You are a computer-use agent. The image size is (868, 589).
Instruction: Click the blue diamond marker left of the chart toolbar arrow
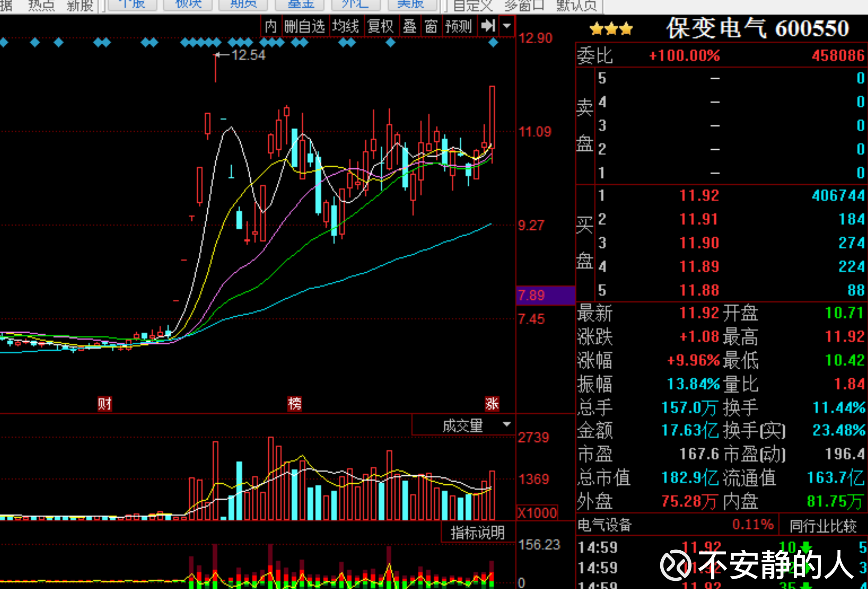pyautogui.click(x=391, y=43)
